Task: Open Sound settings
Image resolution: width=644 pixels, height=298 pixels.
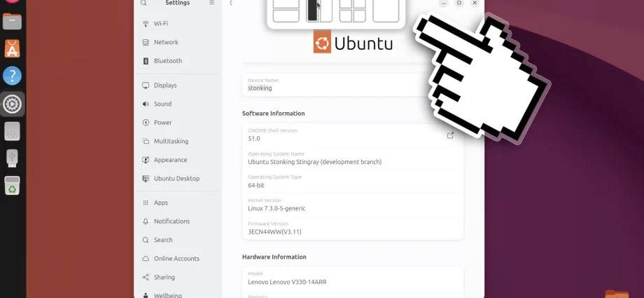Action: click(178, 104)
